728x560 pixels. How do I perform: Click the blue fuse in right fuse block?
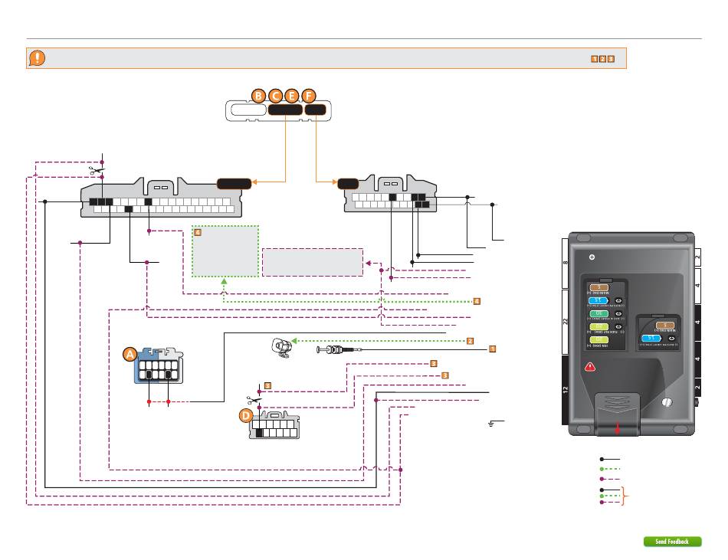[x=651, y=339]
